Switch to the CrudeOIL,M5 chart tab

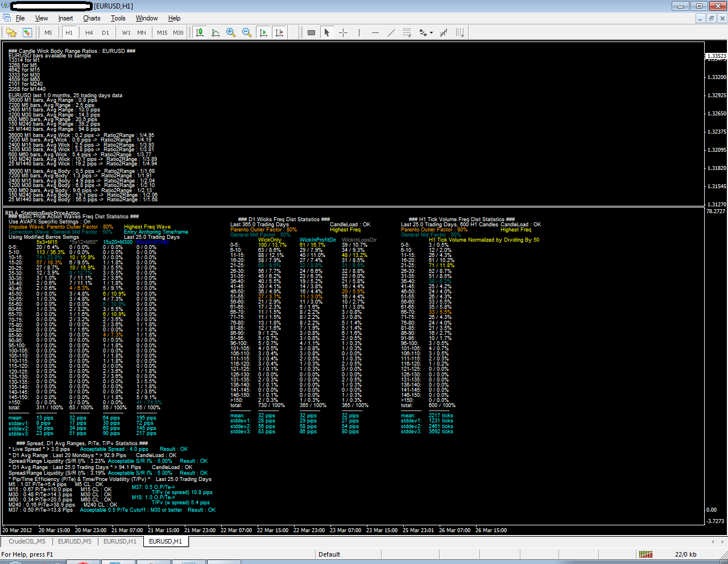tap(27, 541)
